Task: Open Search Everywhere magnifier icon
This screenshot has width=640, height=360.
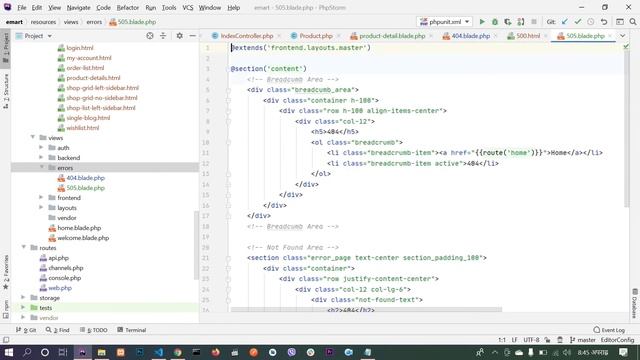Action: pos(633,22)
